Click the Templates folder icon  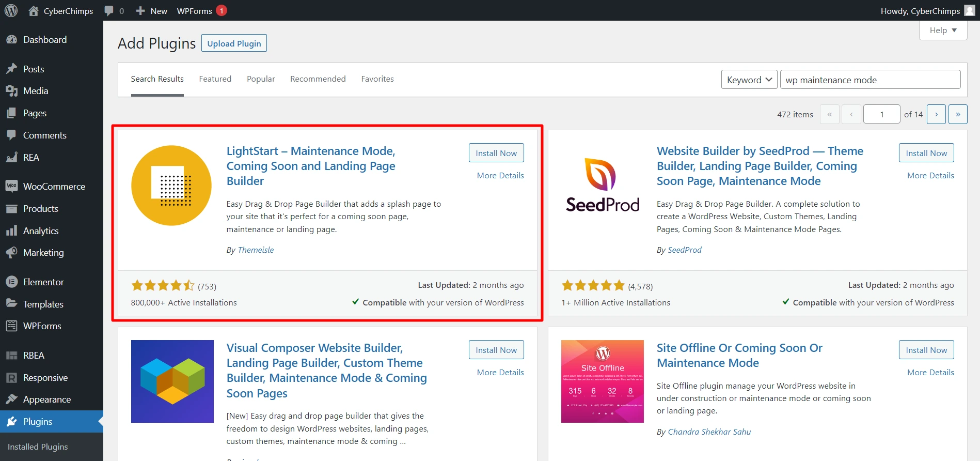(11, 304)
